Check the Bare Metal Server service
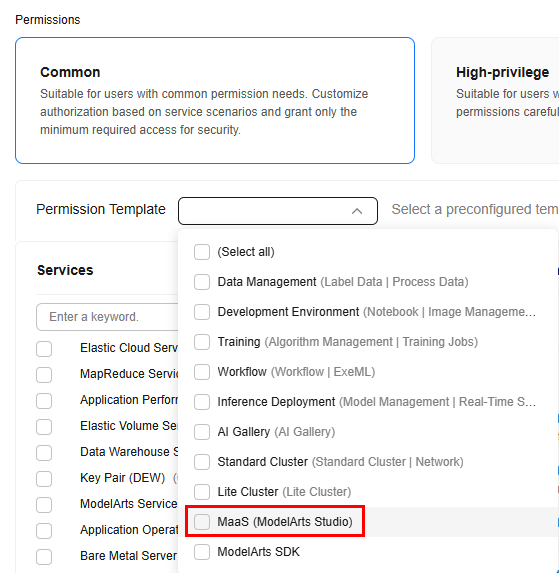The image size is (559, 573). coord(44,557)
